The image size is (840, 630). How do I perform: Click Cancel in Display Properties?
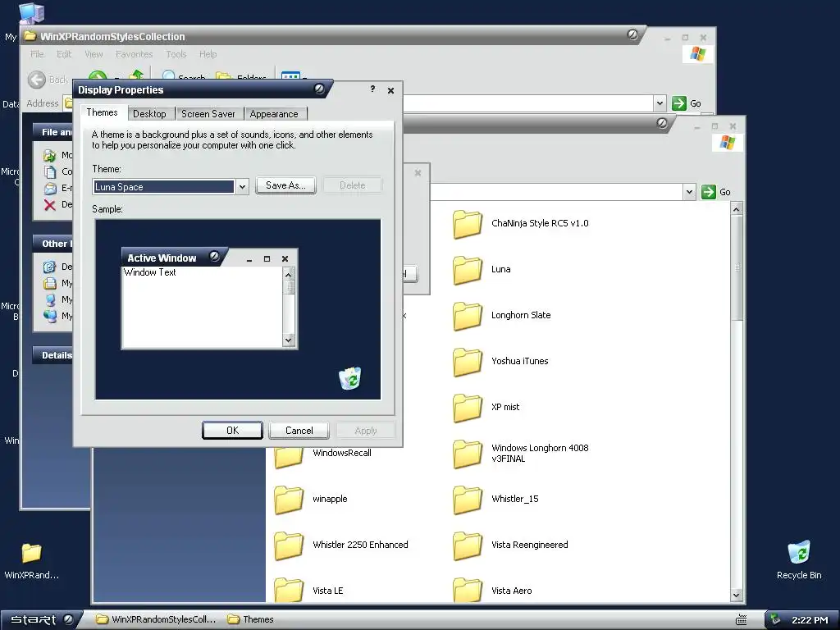point(299,430)
